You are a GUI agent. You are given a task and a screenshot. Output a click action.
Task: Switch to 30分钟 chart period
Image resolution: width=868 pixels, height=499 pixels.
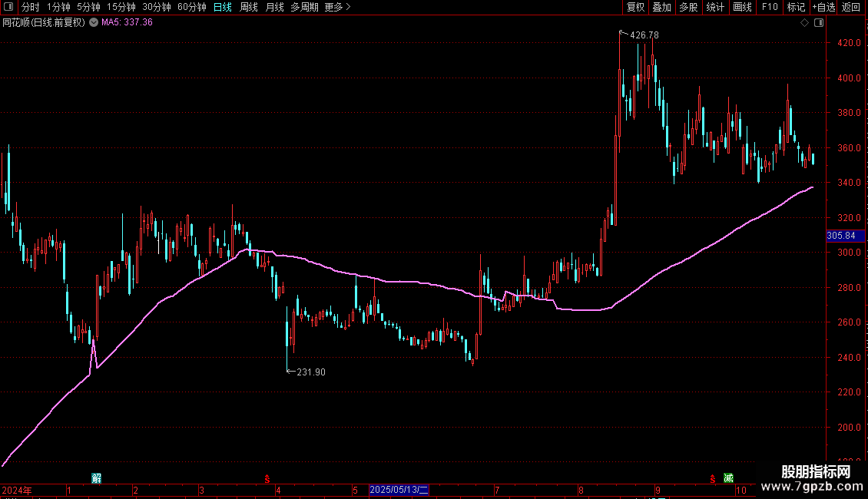coord(157,7)
